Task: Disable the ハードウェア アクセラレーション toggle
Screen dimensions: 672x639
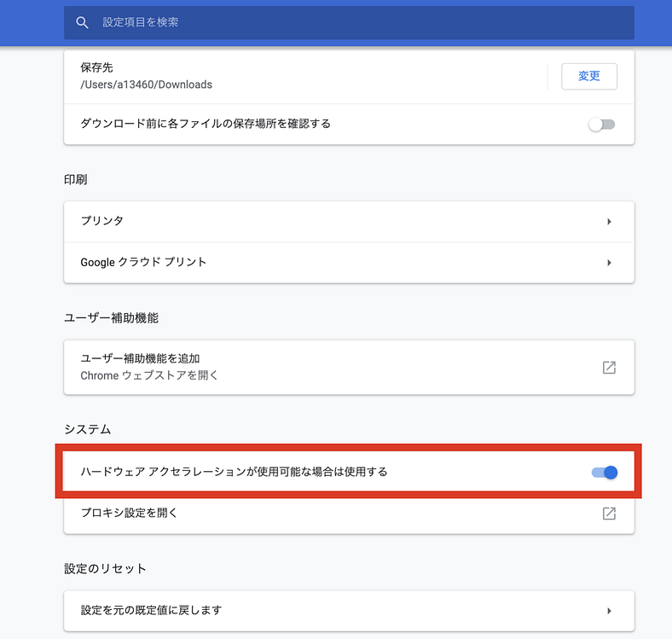Action: click(x=604, y=472)
